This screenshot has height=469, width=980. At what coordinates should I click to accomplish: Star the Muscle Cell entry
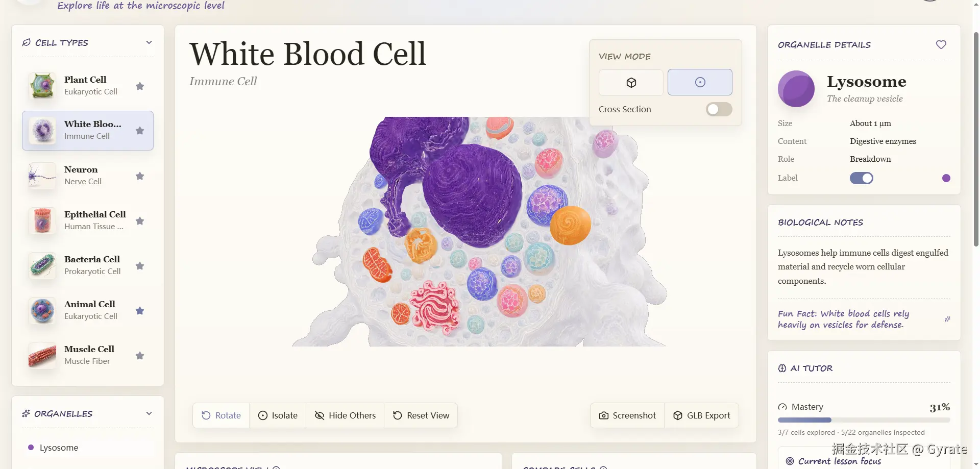(x=140, y=356)
